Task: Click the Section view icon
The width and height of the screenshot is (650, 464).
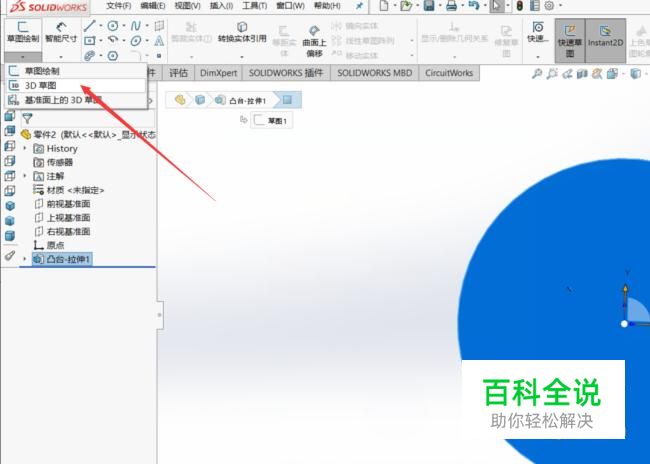Action: pyautogui.click(x=582, y=74)
